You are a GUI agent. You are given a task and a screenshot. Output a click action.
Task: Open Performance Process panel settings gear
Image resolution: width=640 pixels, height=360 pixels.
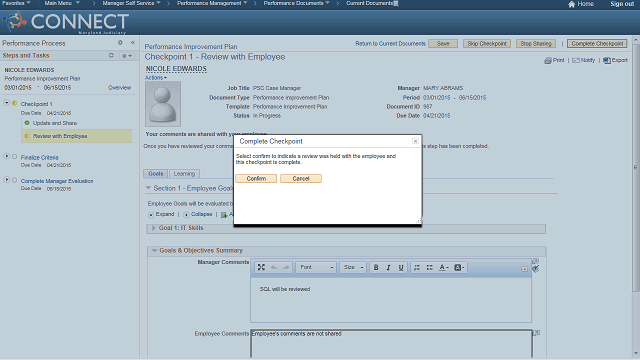(x=120, y=42)
